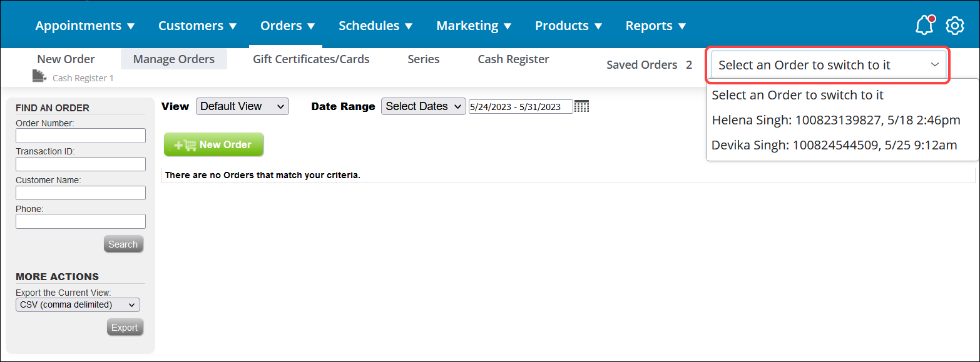
Task: Open the CSV export format dropdown
Action: [x=78, y=304]
